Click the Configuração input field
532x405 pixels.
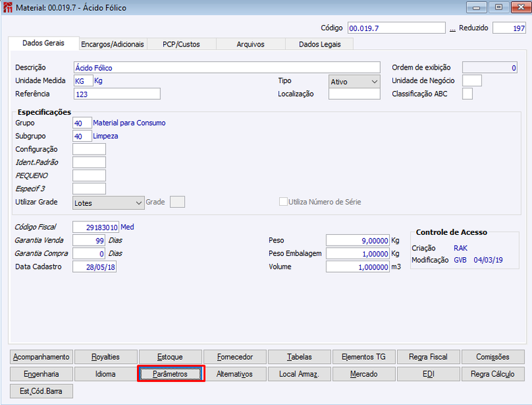(89, 149)
